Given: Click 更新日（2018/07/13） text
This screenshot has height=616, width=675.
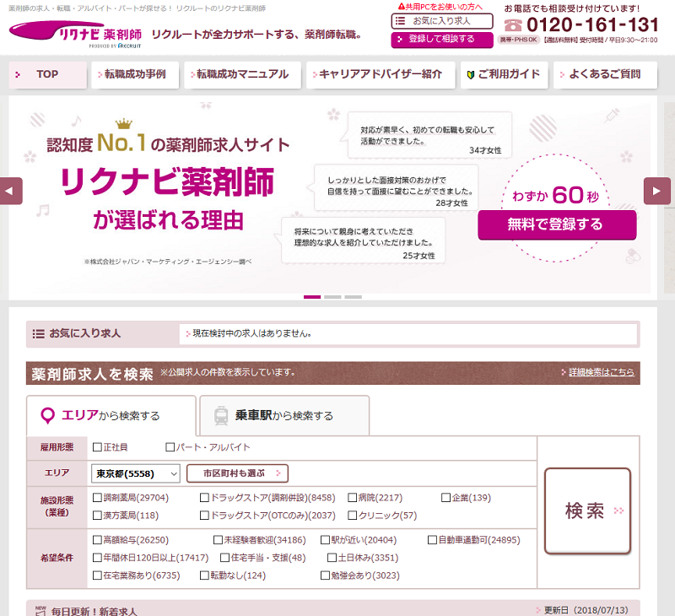Looking at the screenshot, I should coord(586,610).
